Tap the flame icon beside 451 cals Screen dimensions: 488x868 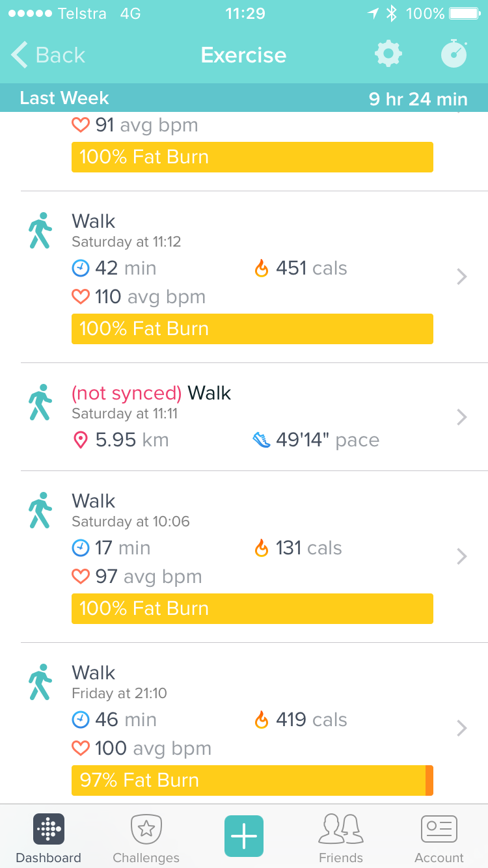pyautogui.click(x=262, y=268)
